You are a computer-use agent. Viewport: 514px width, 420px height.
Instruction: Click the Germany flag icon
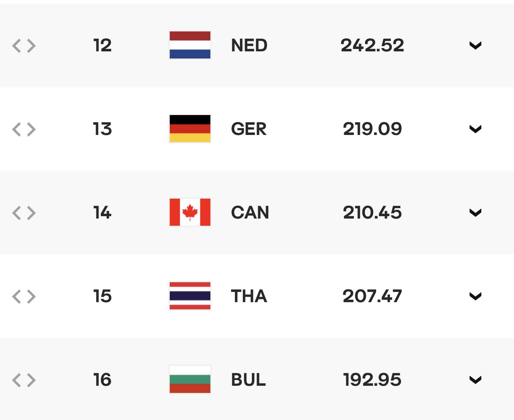coord(190,129)
